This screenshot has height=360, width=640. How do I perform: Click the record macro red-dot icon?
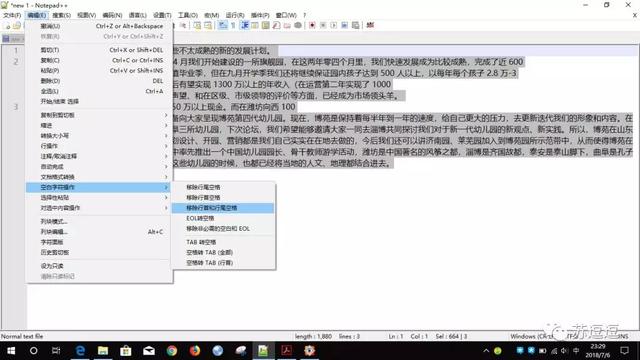point(312,25)
